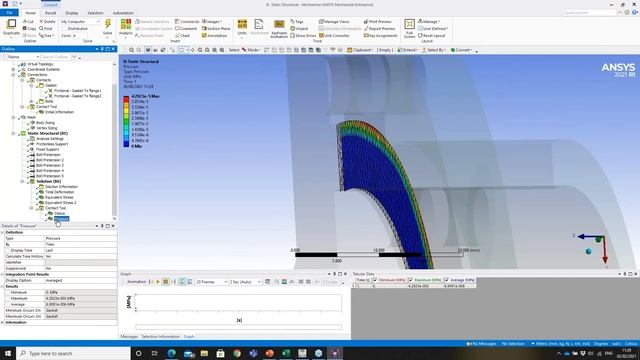The image size is (640, 360).
Task: Open the Clipboard dropdown
Action: point(360,50)
